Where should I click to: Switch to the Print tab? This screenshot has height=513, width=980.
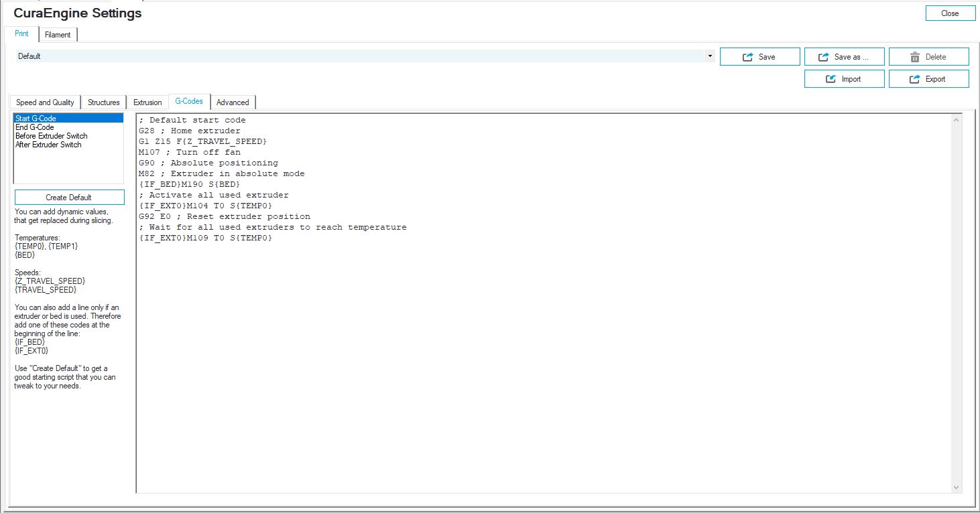pyautogui.click(x=21, y=33)
